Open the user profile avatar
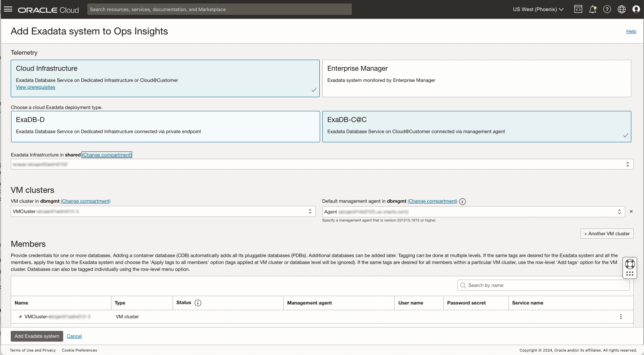 pyautogui.click(x=636, y=9)
